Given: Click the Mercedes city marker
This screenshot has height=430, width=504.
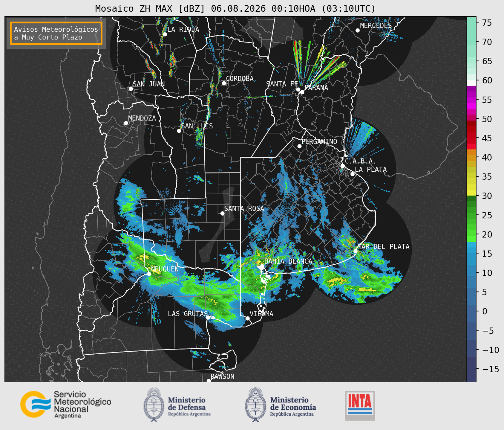Looking at the screenshot, I should 357,31.
